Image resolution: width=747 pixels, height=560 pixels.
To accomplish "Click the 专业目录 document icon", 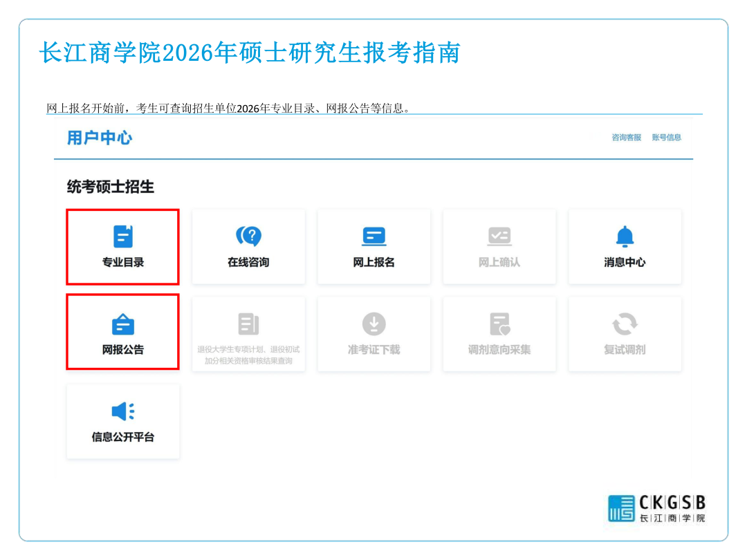I will click(122, 236).
